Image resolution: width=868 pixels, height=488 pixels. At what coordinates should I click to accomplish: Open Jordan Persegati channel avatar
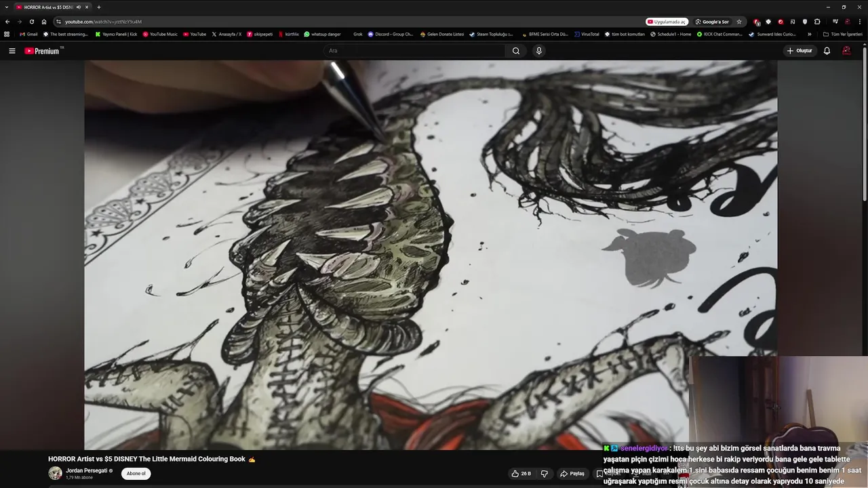(x=55, y=473)
